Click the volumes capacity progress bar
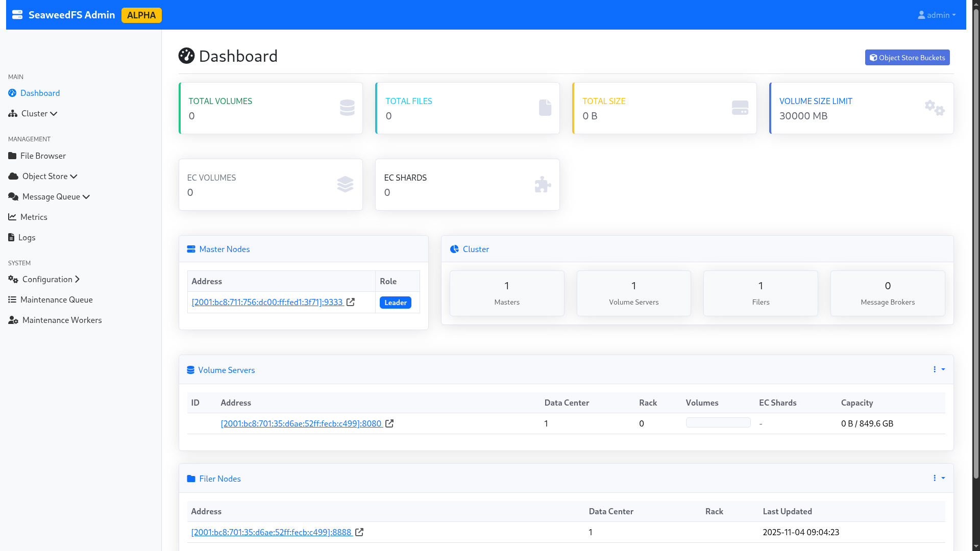Image resolution: width=980 pixels, height=551 pixels. coord(718,422)
